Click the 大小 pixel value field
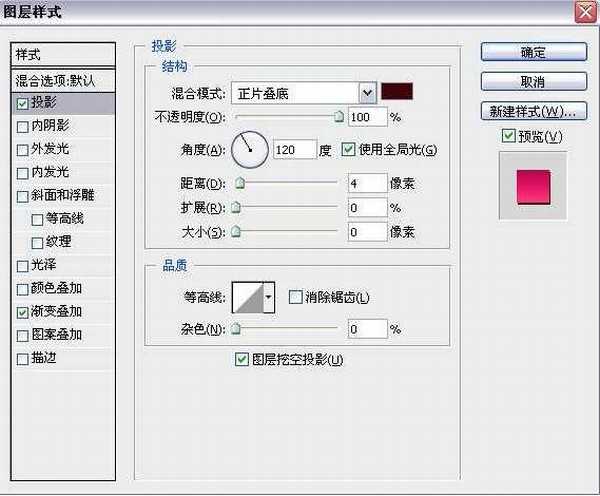 (367, 232)
